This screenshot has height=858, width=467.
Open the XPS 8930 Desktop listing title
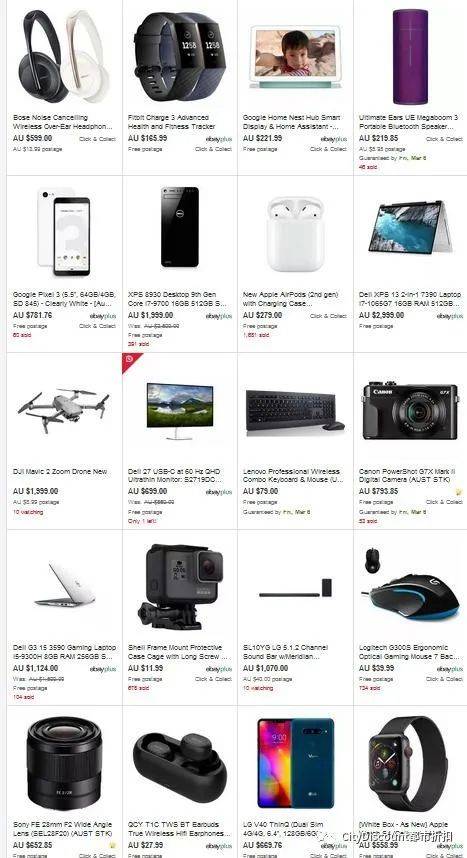pyautogui.click(x=177, y=299)
